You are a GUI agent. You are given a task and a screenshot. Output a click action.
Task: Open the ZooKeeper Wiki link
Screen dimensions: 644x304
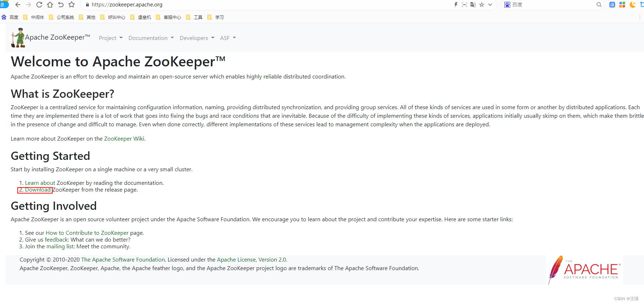(x=124, y=139)
